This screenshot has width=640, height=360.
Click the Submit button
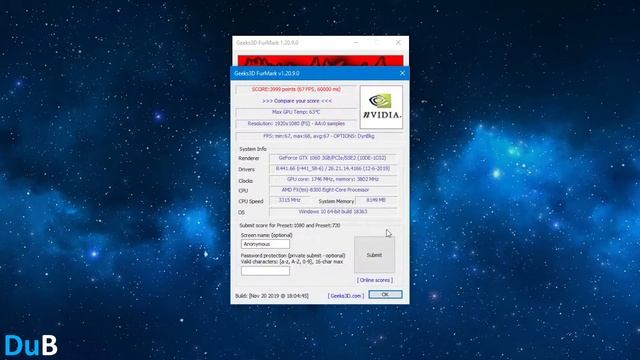pos(374,255)
